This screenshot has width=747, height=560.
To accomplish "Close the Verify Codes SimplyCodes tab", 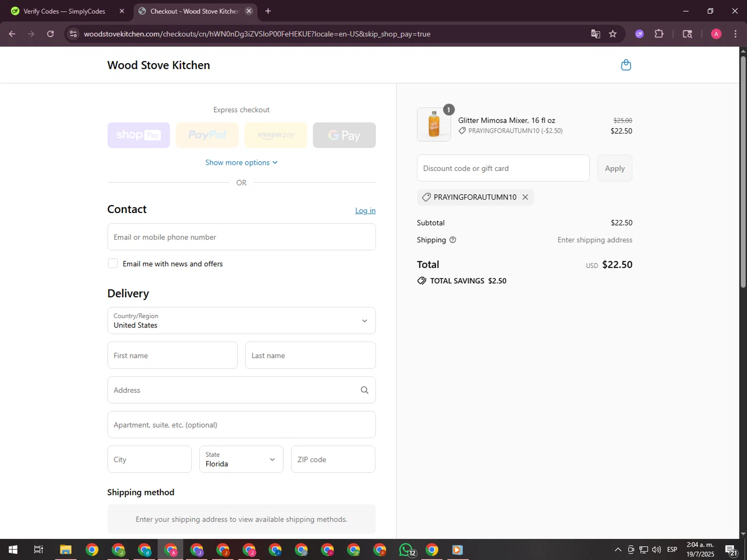I will 122,11.
